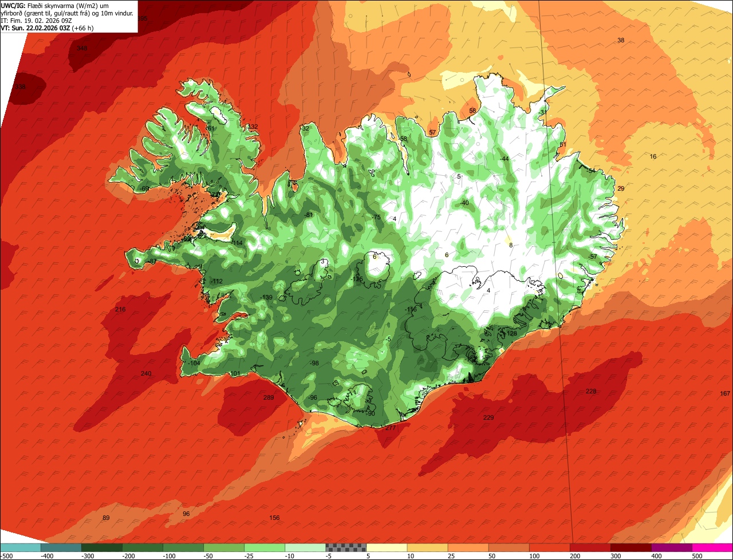The height and width of the screenshot is (560, 733).
Task: Click the '289' value off the south coast
Action: [269, 397]
